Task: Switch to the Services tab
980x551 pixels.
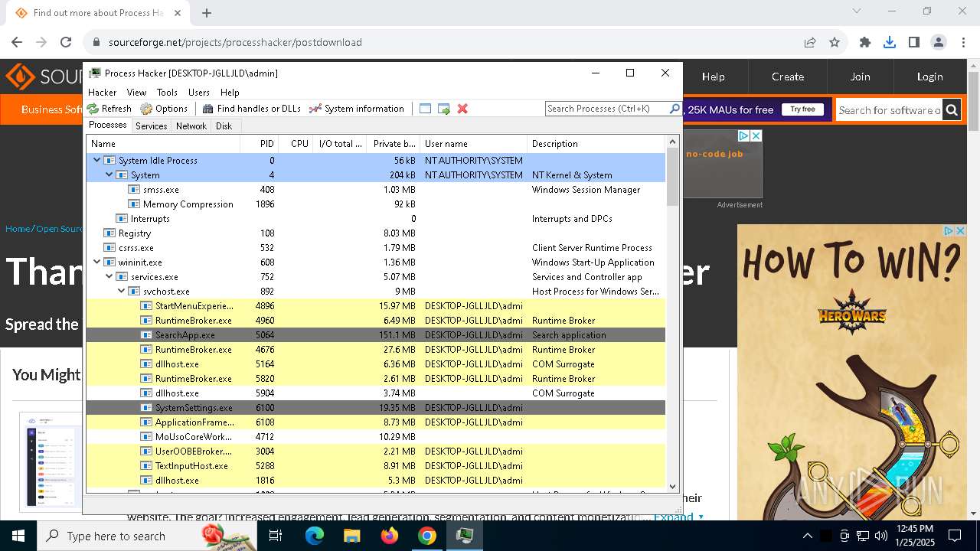Action: pos(152,126)
